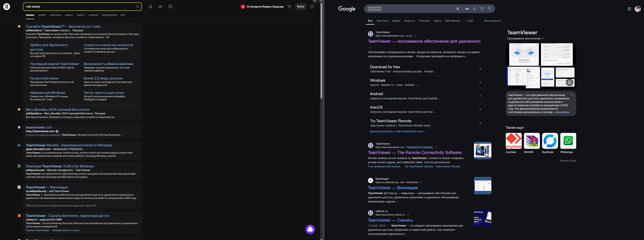Switch to Yandex "картинки" tab
This screenshot has width=644, height=240.
click(x=55, y=15)
